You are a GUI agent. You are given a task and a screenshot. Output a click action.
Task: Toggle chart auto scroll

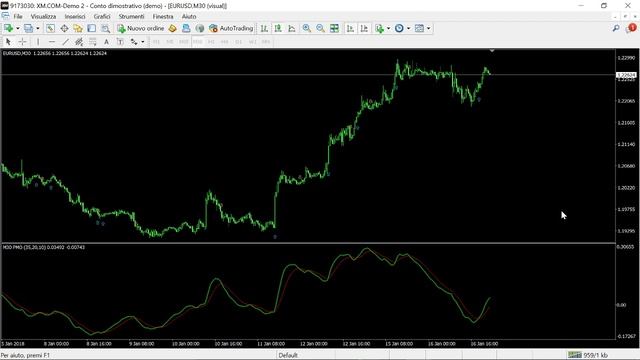[350, 28]
